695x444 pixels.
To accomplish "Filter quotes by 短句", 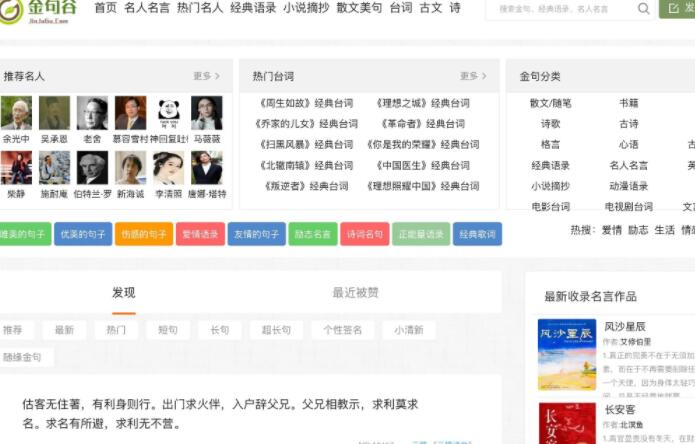I will click(x=168, y=330).
